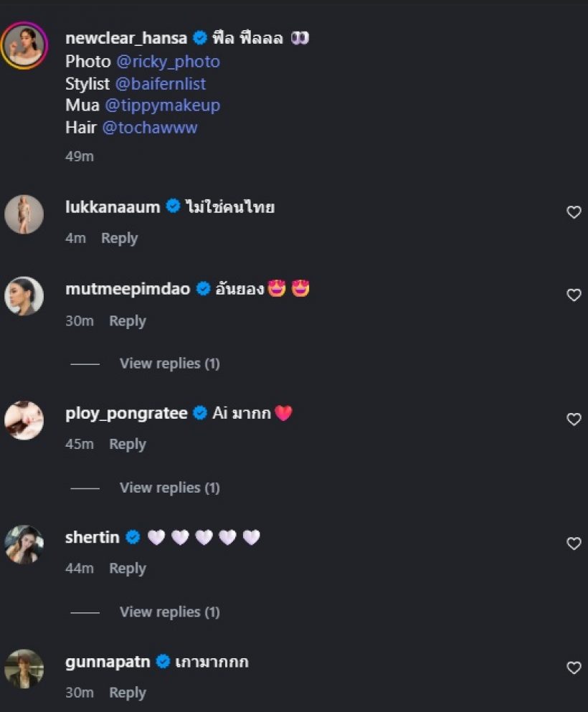This screenshot has width=588, height=712.
Task: Tap the heart beside shertin's comment
Action: [x=574, y=543]
